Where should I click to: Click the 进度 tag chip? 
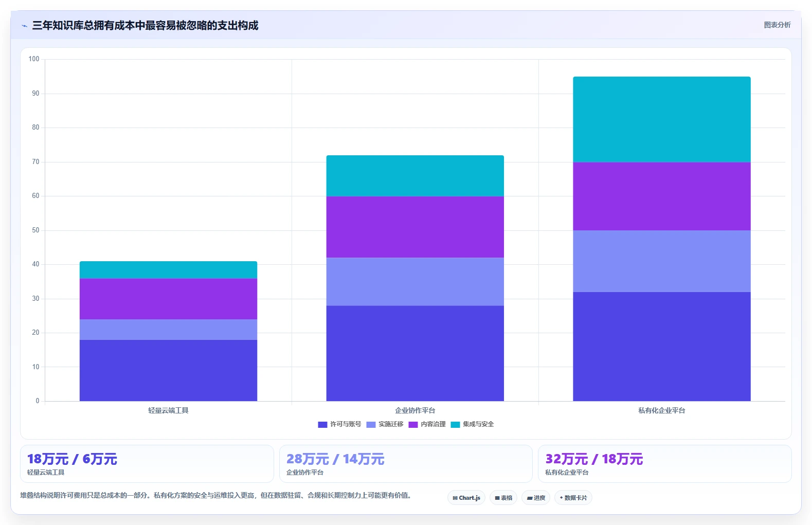(536, 498)
